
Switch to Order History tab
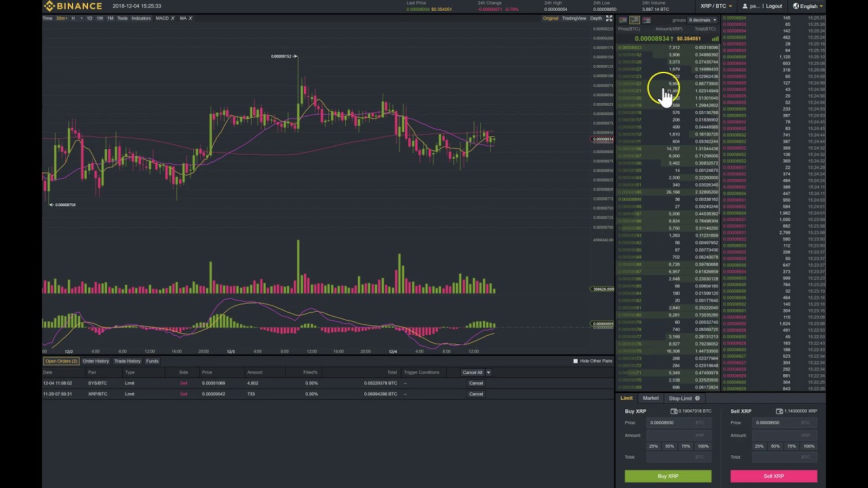(96, 361)
